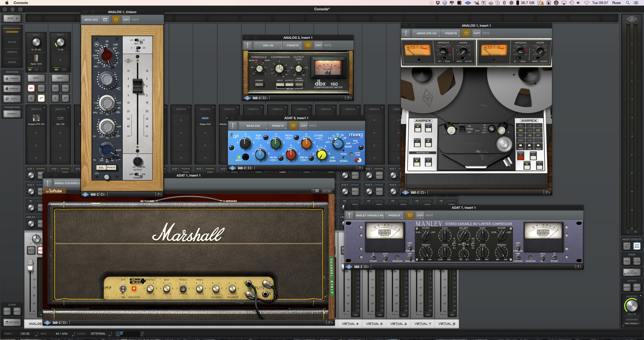Click the UAD-2 DSP icon on the Marshall plugin window

pyautogui.click(x=48, y=323)
